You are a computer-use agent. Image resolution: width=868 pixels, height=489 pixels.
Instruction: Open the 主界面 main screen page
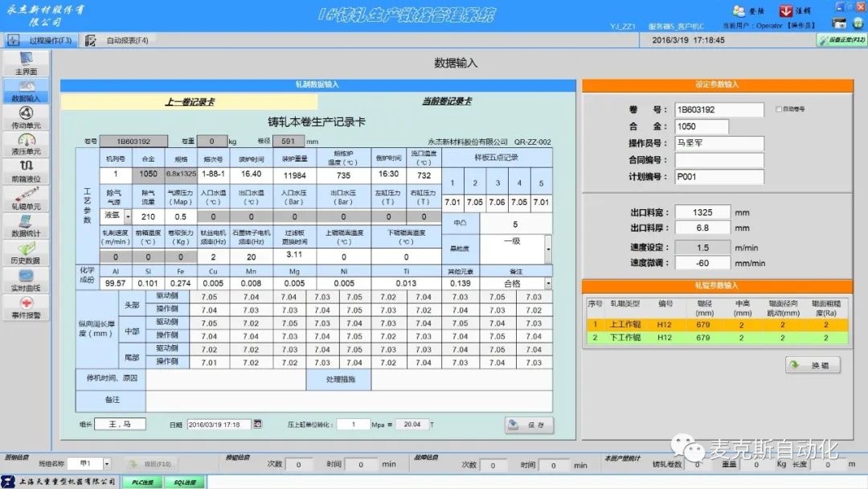(x=25, y=64)
